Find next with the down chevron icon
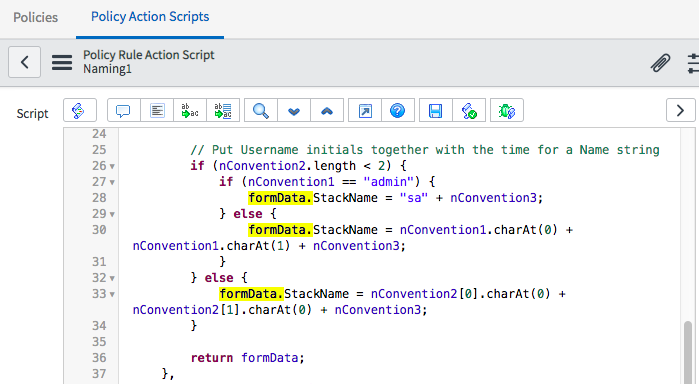The width and height of the screenshot is (699, 386). coord(294,111)
